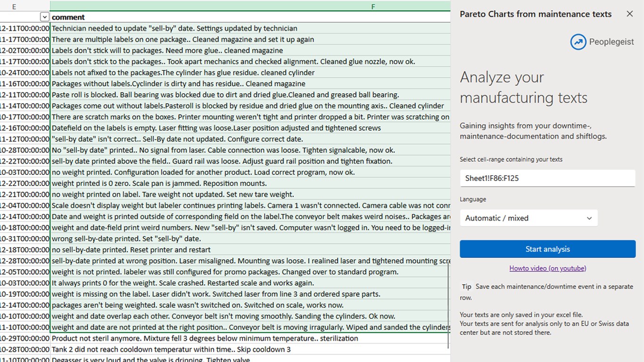Select cell 'It always prints 0 for the weight'
The height and width of the screenshot is (362, 644).
pos(250,283)
